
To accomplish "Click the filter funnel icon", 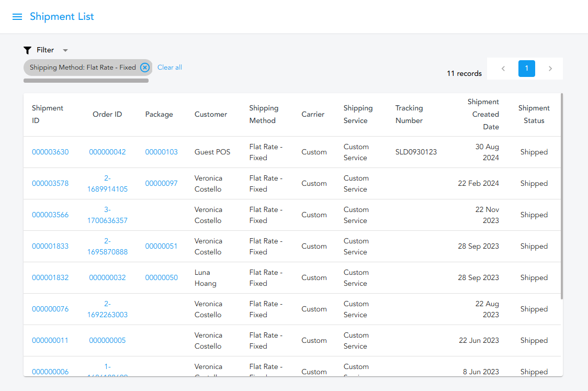I will click(27, 50).
